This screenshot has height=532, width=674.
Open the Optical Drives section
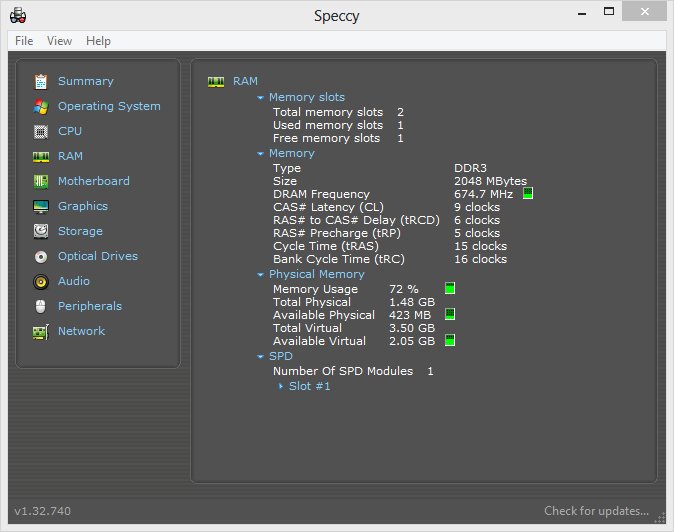point(98,256)
